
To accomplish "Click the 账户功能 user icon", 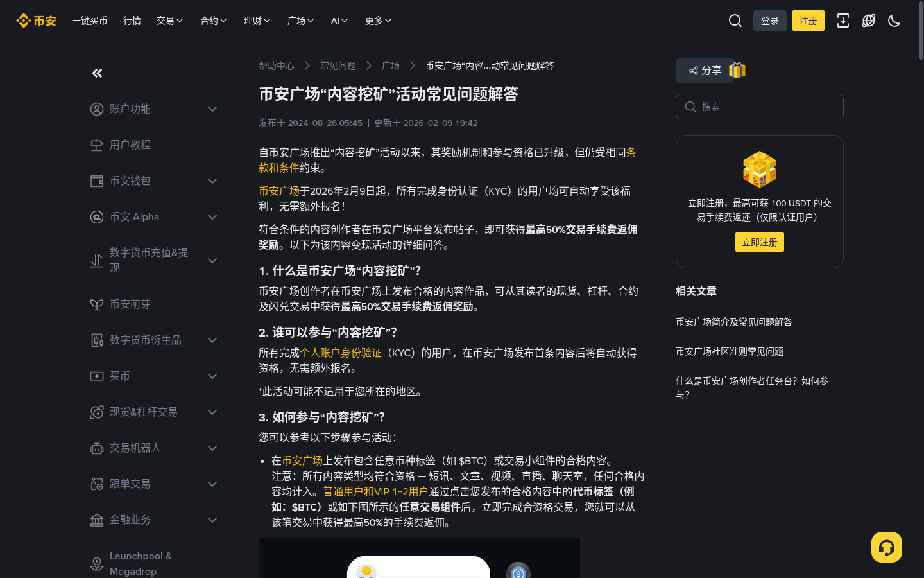I will click(x=97, y=109).
